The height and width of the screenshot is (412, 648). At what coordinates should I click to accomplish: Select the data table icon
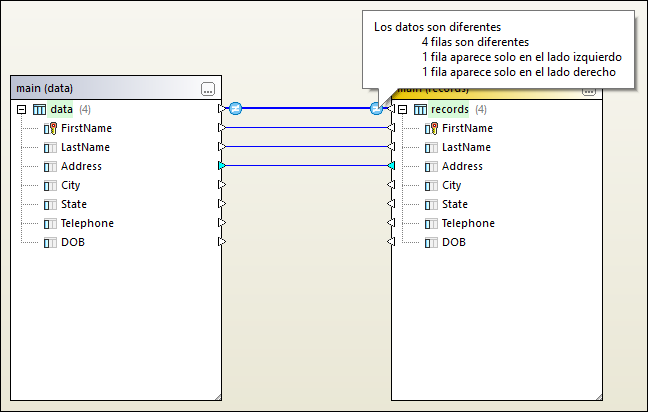[40, 110]
